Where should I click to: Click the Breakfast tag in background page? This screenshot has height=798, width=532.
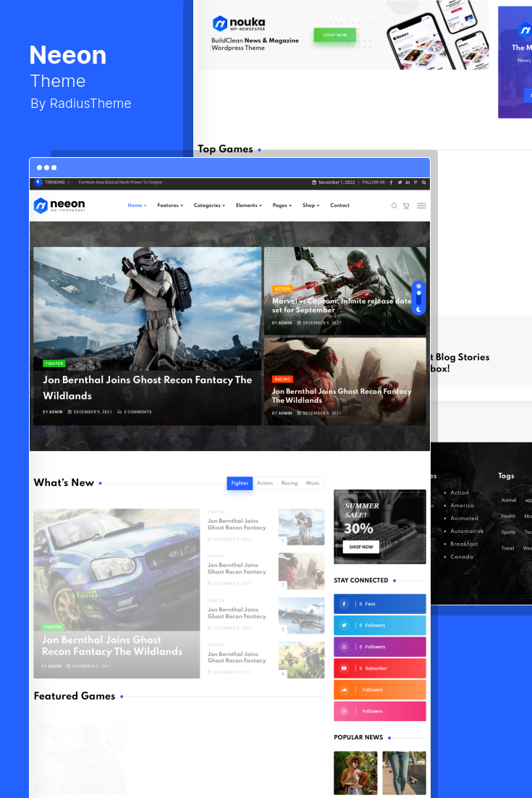click(x=464, y=544)
